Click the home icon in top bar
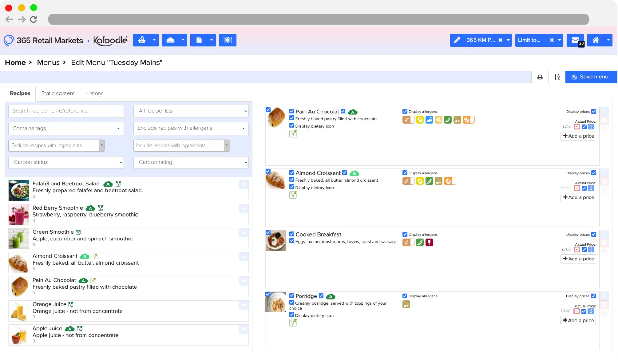Viewport: 618px width, 364px height. click(x=596, y=40)
